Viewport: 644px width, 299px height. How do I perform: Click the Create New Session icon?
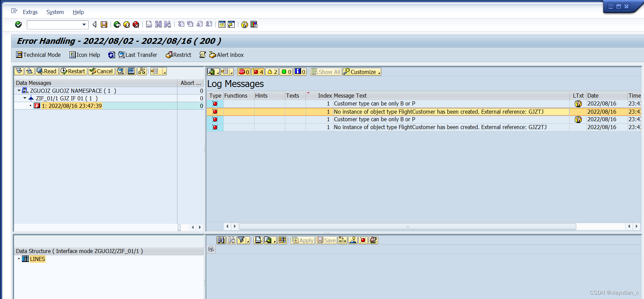(x=222, y=24)
